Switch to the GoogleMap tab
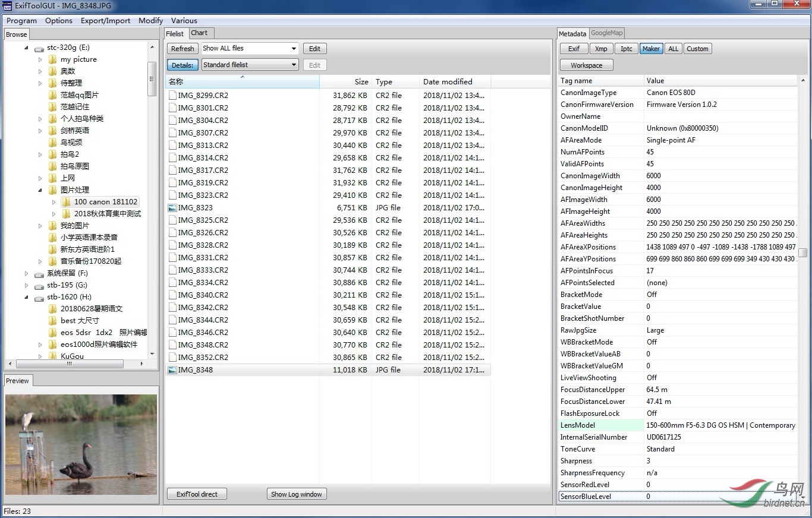The height and width of the screenshot is (518, 812). [607, 33]
